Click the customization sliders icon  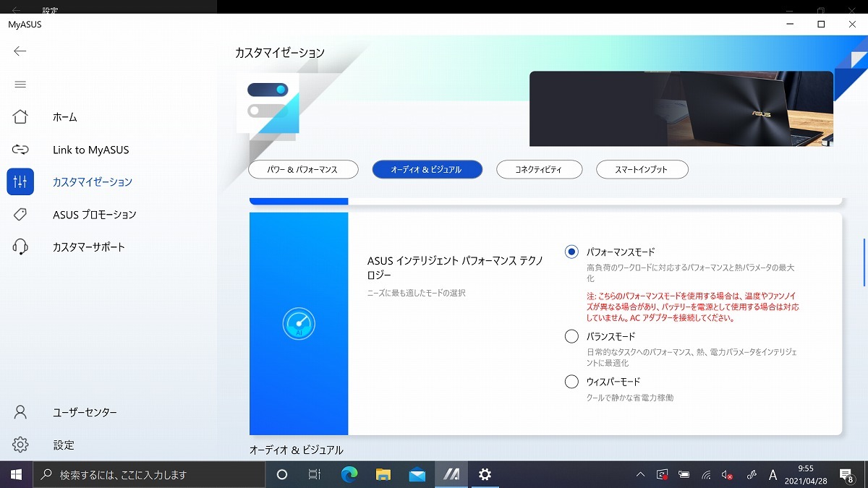coord(20,181)
